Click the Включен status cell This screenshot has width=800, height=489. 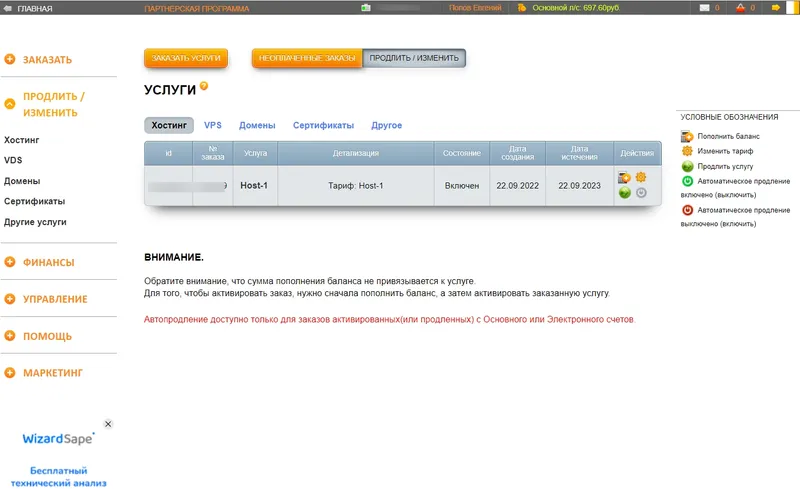pyautogui.click(x=462, y=186)
